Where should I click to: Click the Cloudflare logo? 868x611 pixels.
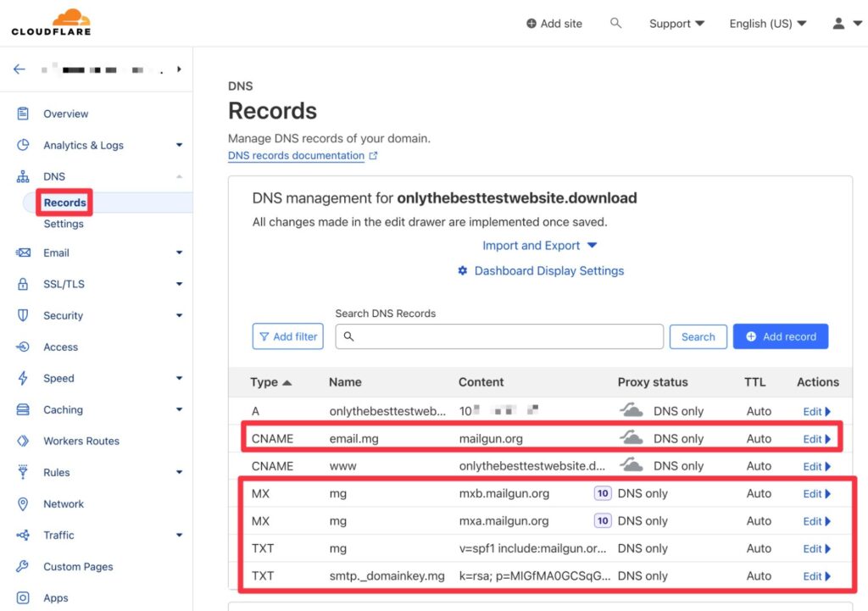pyautogui.click(x=51, y=23)
